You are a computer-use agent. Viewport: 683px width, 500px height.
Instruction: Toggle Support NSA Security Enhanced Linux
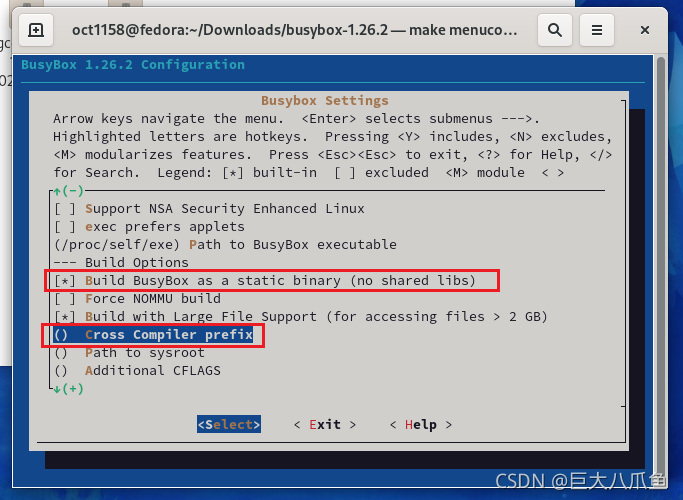pyautogui.click(x=209, y=209)
